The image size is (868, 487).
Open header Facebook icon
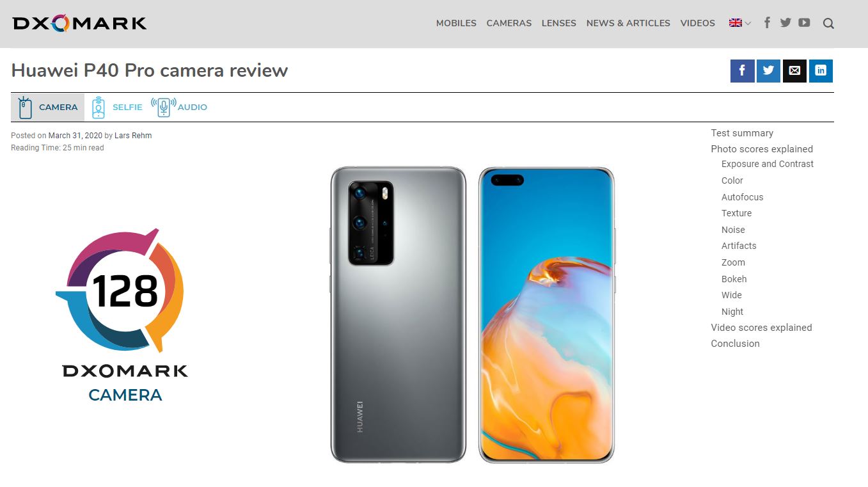coord(767,23)
